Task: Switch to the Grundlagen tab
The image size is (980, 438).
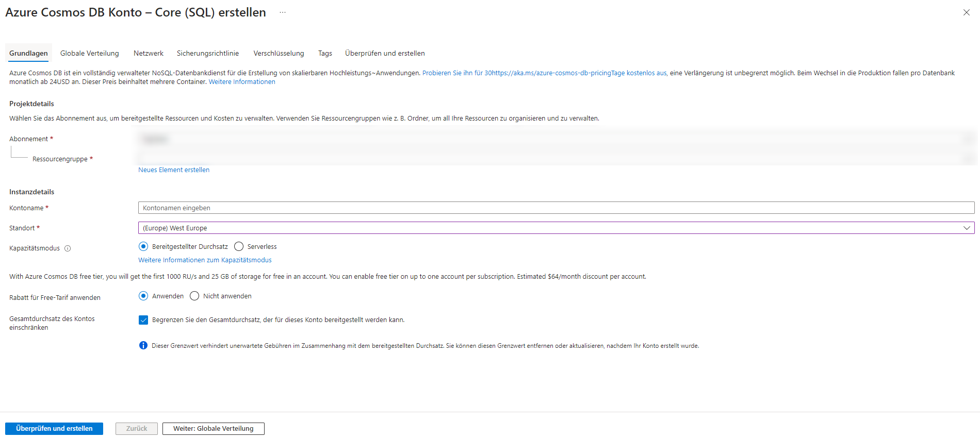Action: 28,53
